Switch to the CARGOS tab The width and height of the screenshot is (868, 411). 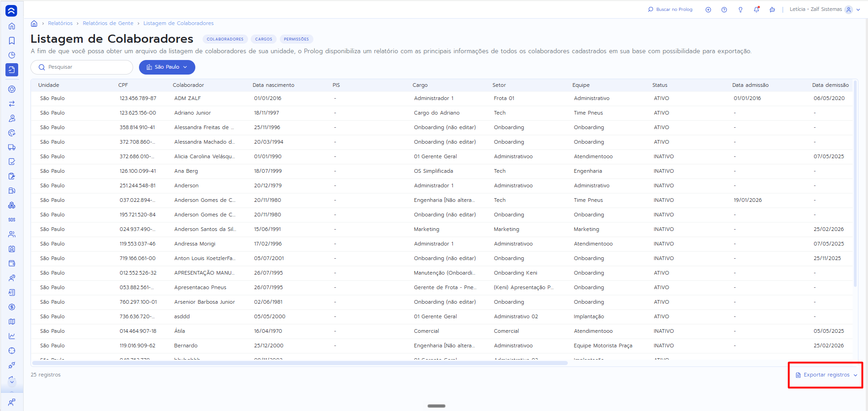pos(263,39)
